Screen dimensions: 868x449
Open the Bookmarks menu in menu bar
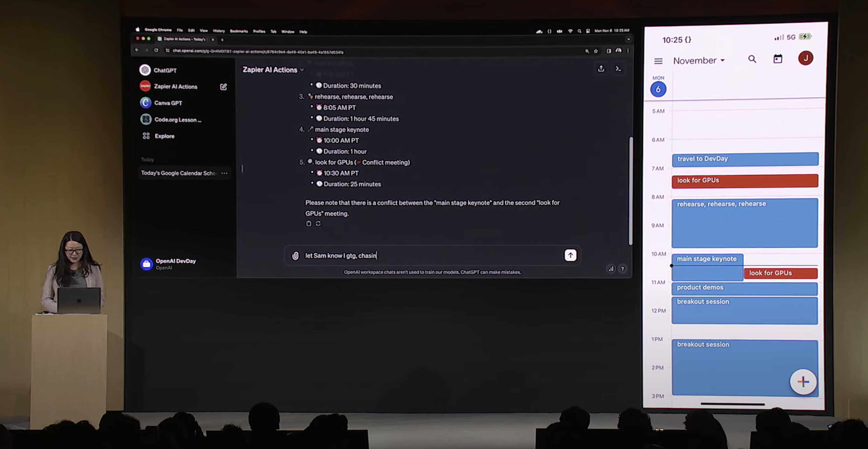tap(239, 31)
